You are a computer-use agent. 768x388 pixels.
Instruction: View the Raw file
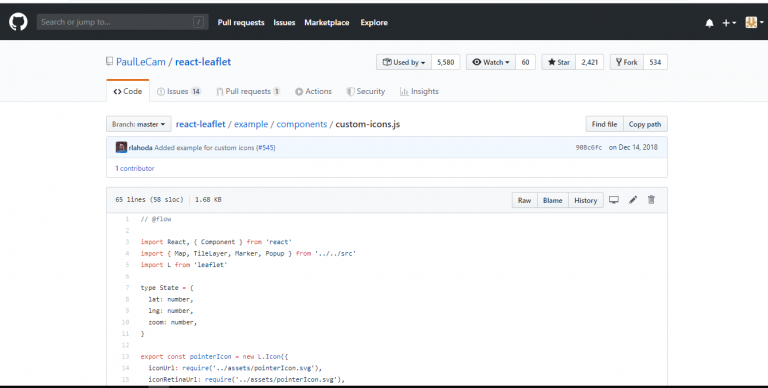click(x=524, y=200)
